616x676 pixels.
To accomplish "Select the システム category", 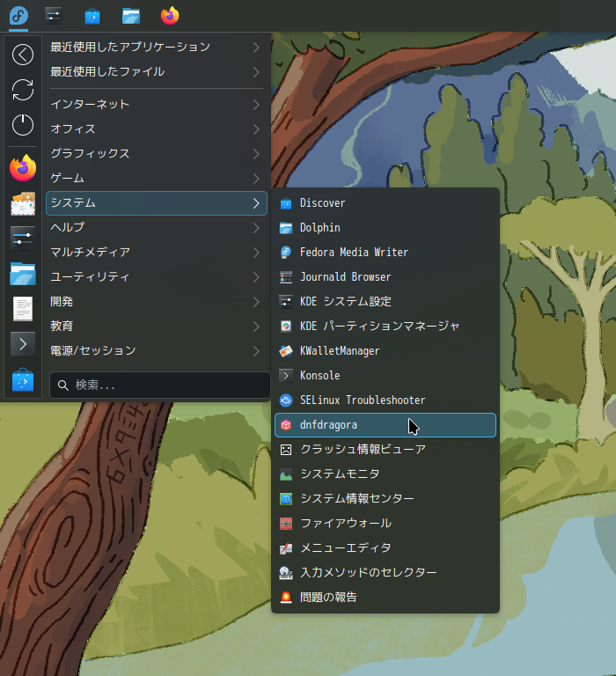I will 157,203.
